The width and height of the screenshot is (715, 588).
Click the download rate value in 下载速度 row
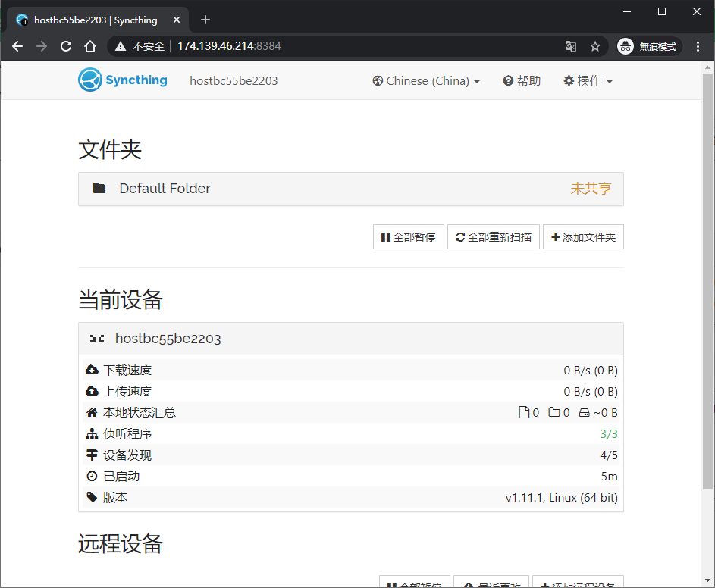tap(591, 370)
